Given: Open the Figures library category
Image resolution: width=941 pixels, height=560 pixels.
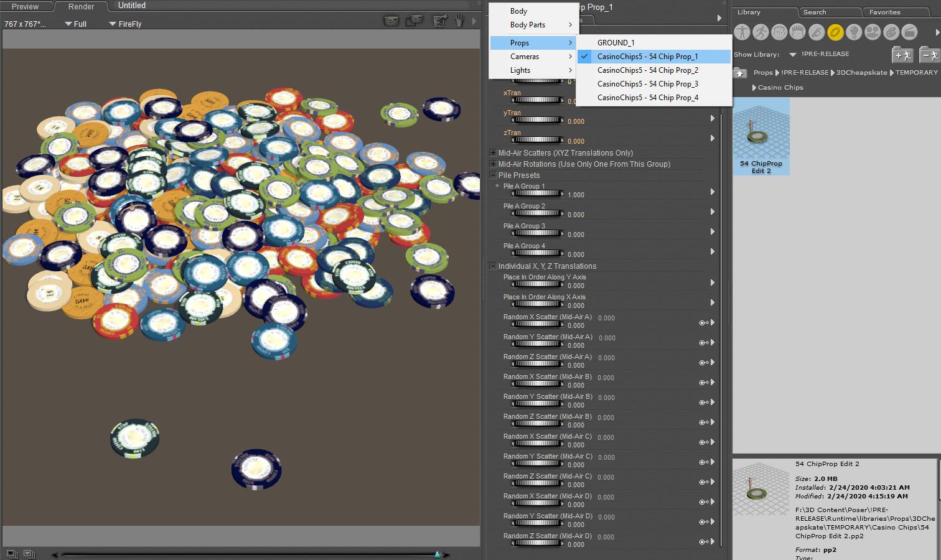Looking at the screenshot, I should [742, 32].
